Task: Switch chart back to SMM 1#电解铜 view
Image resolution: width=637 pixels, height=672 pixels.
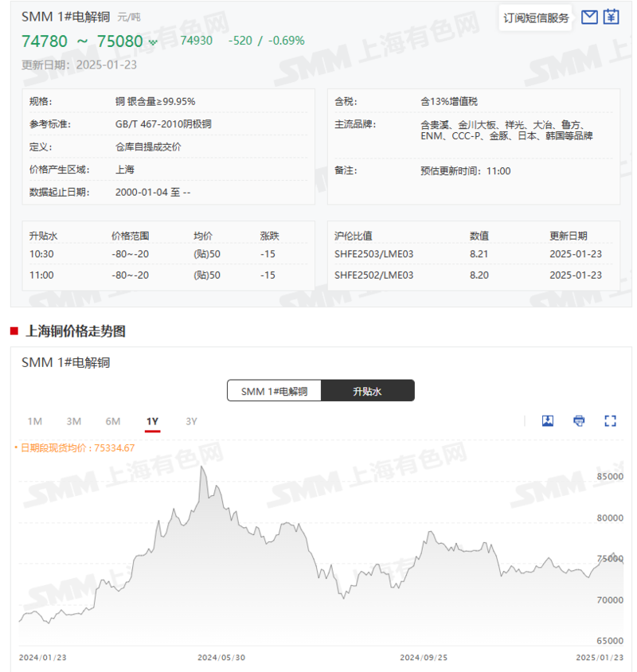Action: 275,390
